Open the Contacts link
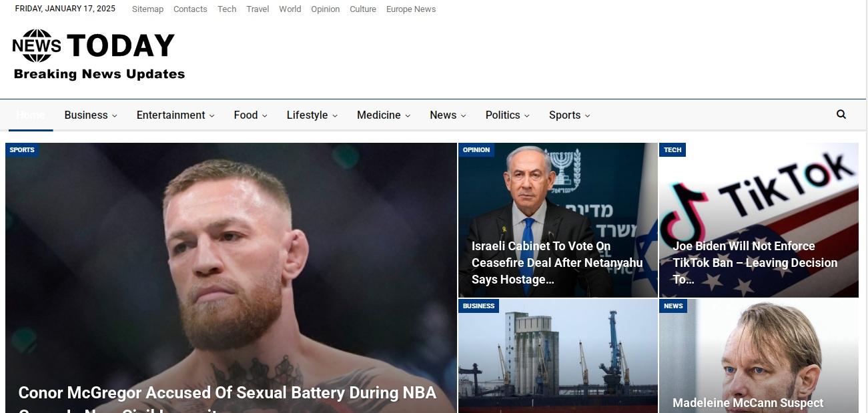 click(x=190, y=9)
